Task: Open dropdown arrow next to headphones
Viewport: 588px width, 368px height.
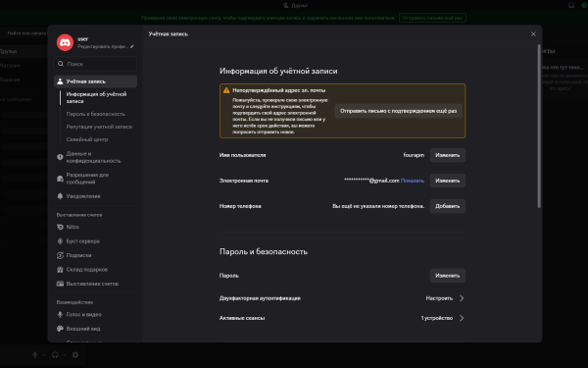Action: tap(64, 355)
